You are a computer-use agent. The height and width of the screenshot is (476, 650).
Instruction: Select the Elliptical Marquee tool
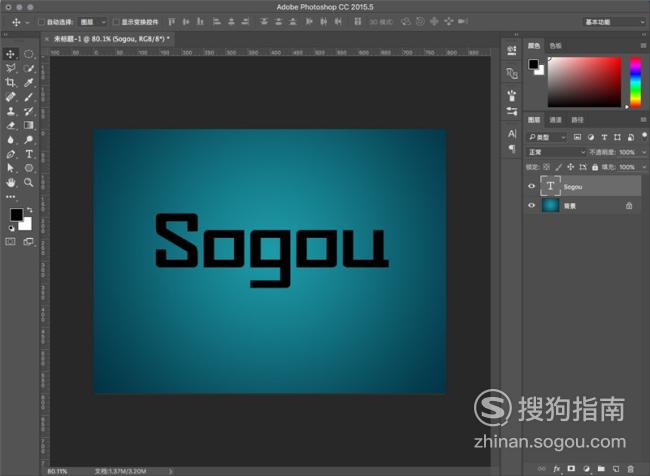(29, 54)
